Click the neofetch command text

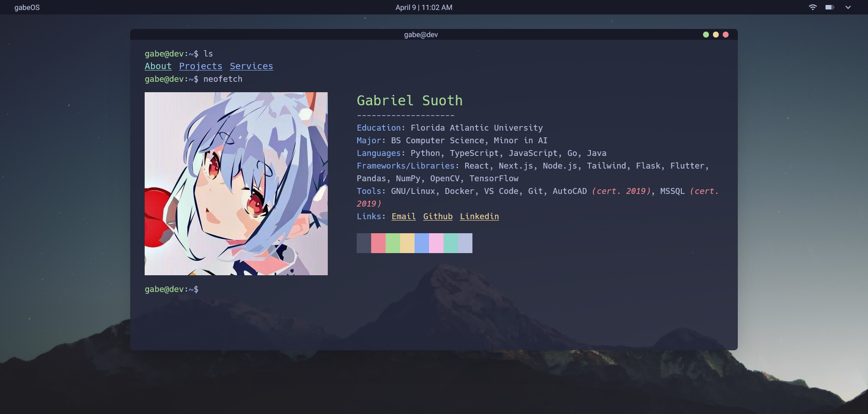click(223, 79)
